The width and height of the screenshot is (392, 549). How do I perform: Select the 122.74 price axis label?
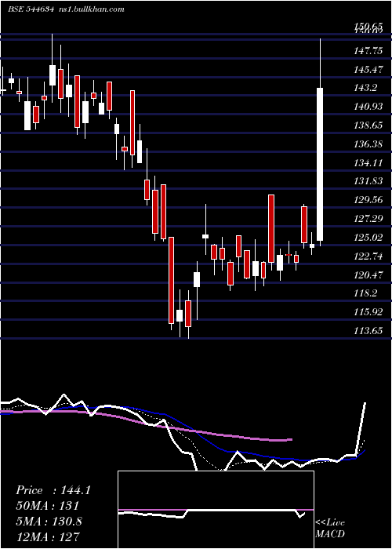368,256
